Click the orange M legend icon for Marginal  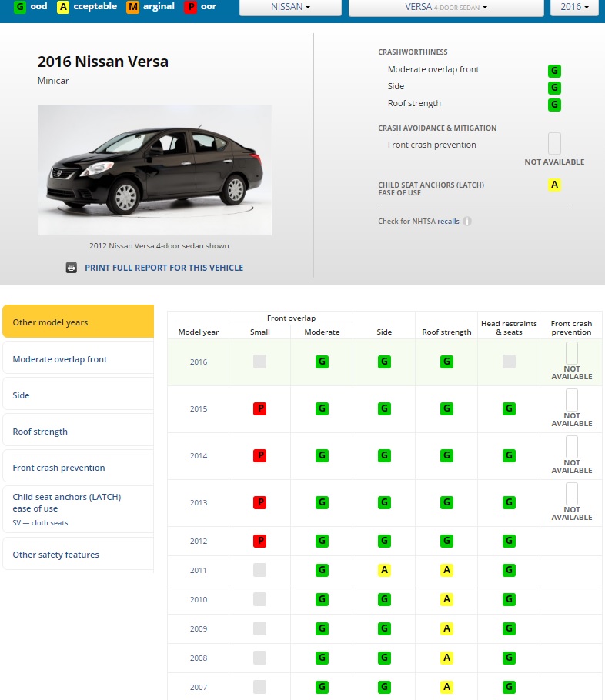tap(132, 7)
